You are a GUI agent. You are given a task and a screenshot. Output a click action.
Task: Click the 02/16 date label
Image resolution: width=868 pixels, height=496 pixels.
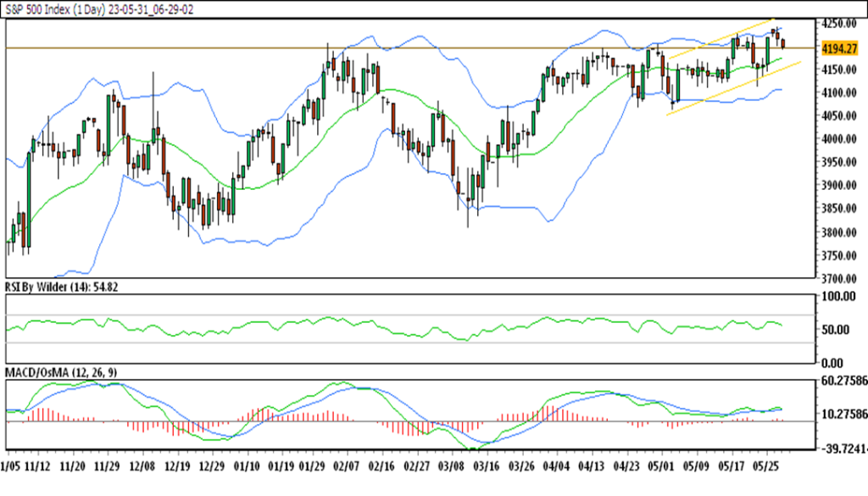pos(381,466)
